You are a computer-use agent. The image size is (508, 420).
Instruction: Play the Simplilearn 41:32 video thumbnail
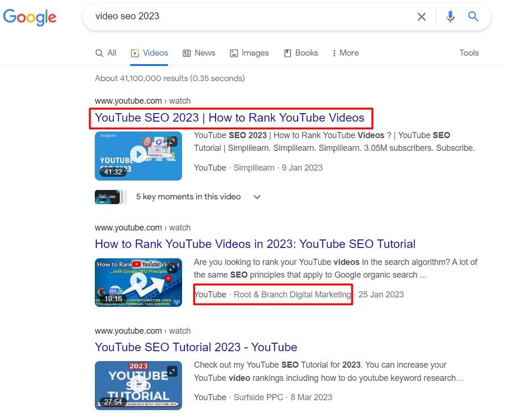tap(138, 155)
